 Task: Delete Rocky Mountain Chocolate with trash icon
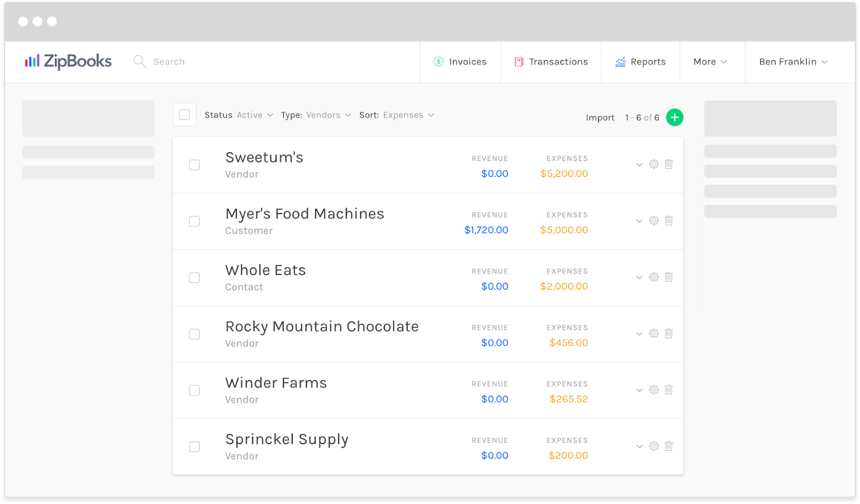click(x=669, y=334)
